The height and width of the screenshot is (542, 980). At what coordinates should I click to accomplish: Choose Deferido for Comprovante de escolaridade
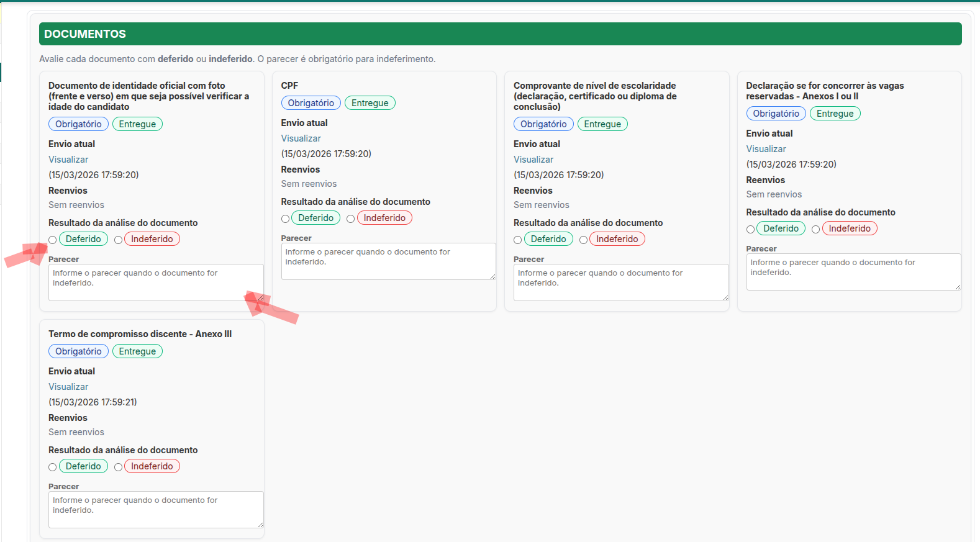coord(518,240)
